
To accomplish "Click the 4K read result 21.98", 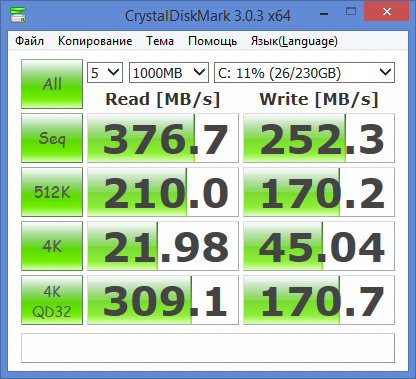I will pyautogui.click(x=163, y=246).
